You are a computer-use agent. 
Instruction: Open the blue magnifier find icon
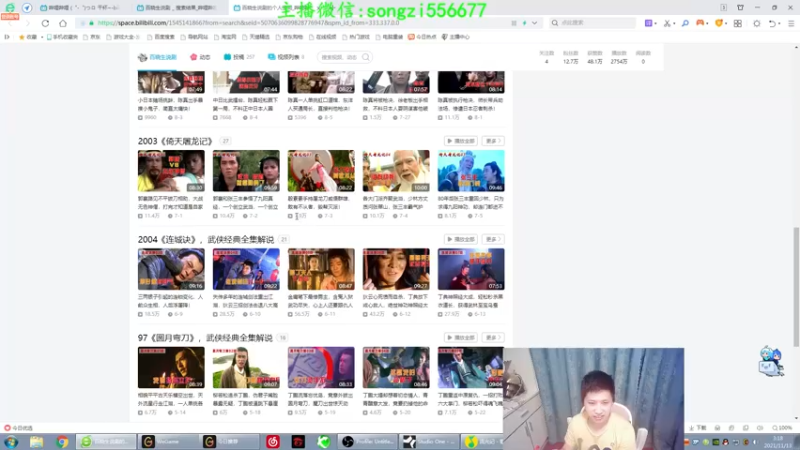685,23
